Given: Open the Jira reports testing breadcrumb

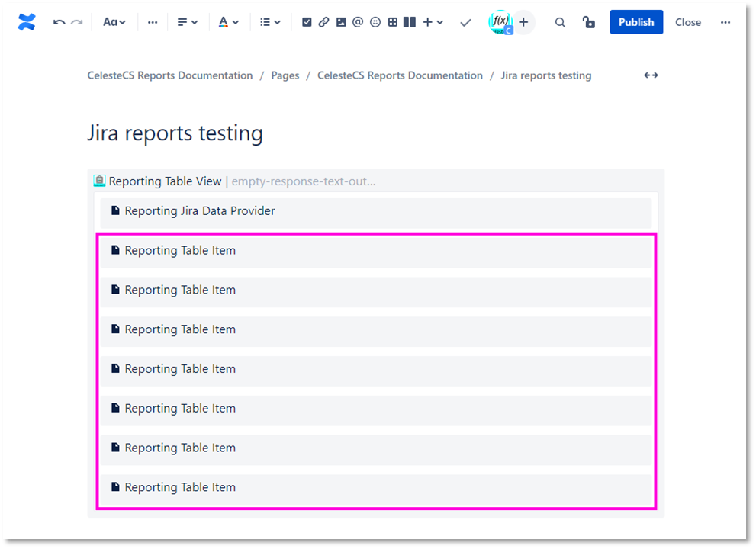Looking at the screenshot, I should [x=545, y=75].
